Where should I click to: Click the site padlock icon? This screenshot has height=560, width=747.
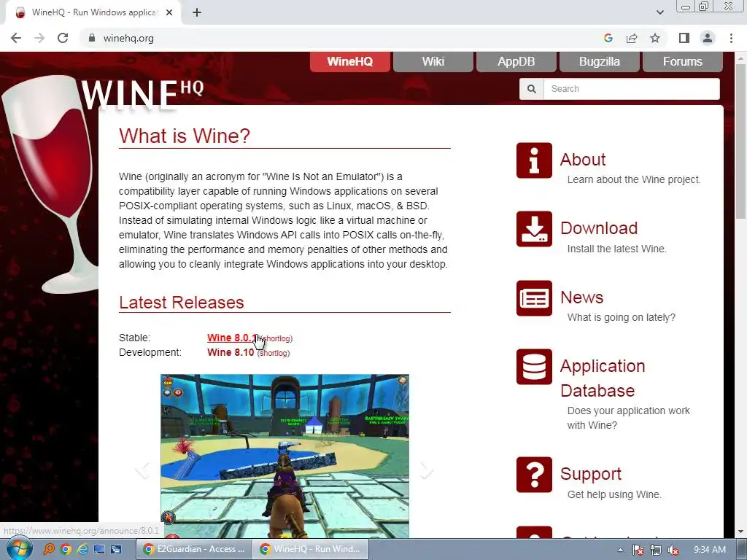click(92, 38)
